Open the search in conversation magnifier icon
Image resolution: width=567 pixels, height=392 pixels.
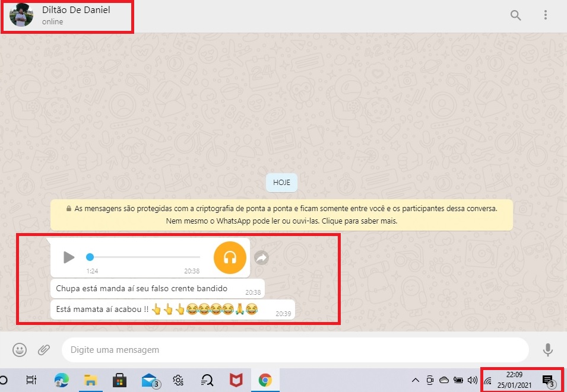point(515,15)
